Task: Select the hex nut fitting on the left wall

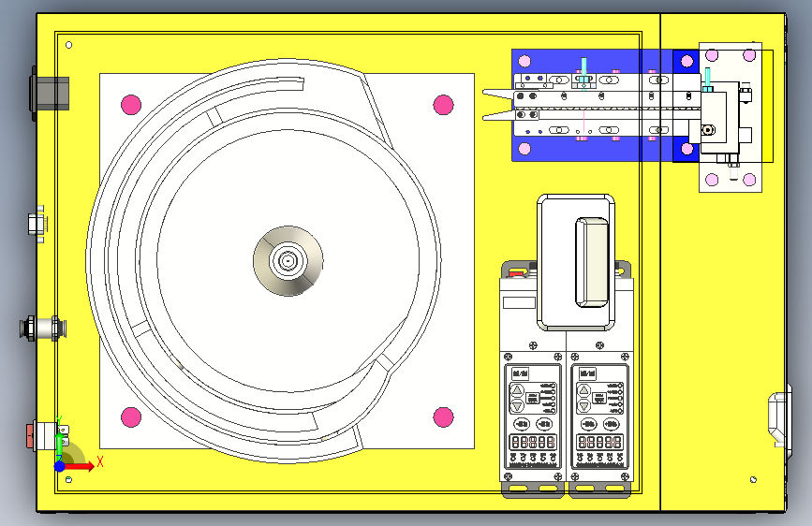Action: click(x=36, y=225)
